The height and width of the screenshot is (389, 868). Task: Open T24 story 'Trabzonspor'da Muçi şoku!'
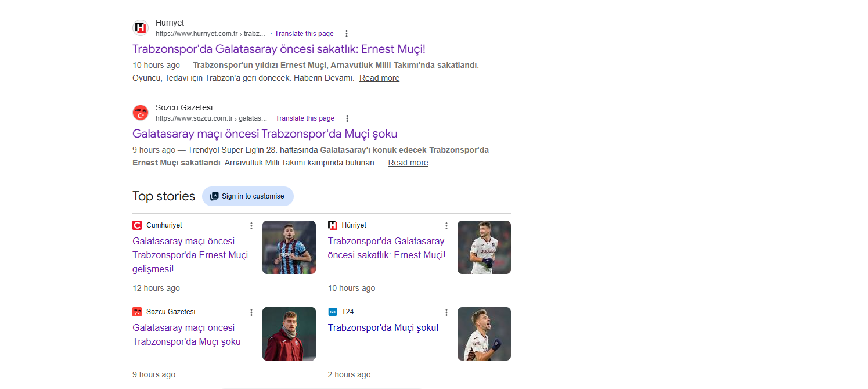point(383,327)
